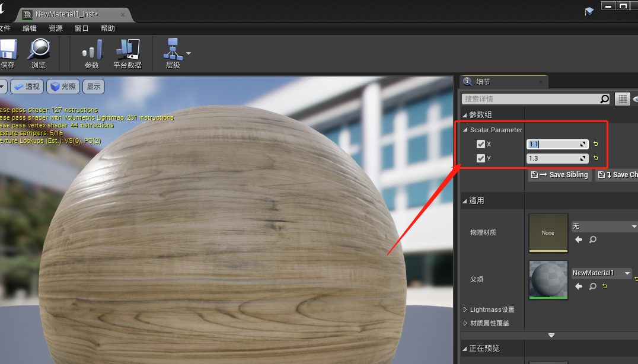Click the back arrow under 父项 parent field
This screenshot has height=364, width=638.
click(578, 286)
